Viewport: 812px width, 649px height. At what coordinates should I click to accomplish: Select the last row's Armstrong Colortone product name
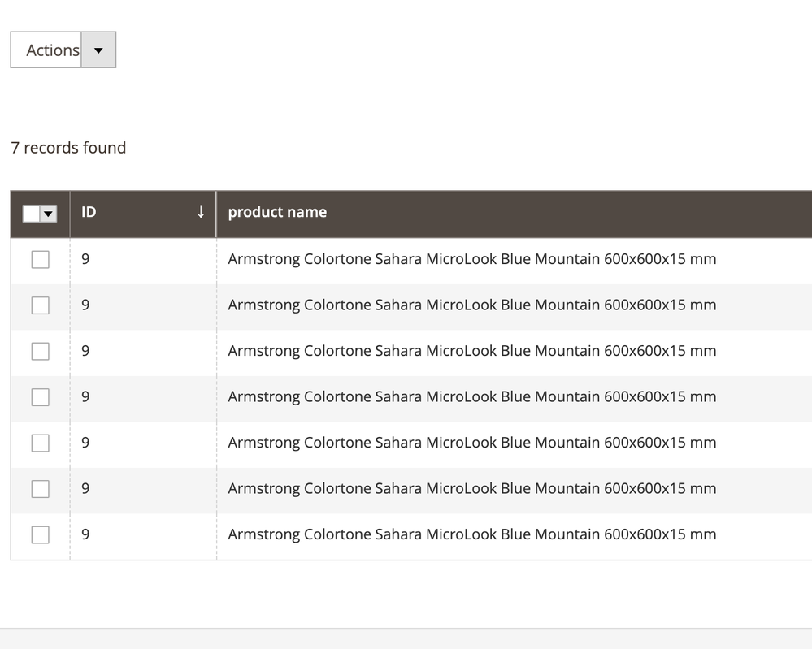click(x=471, y=534)
